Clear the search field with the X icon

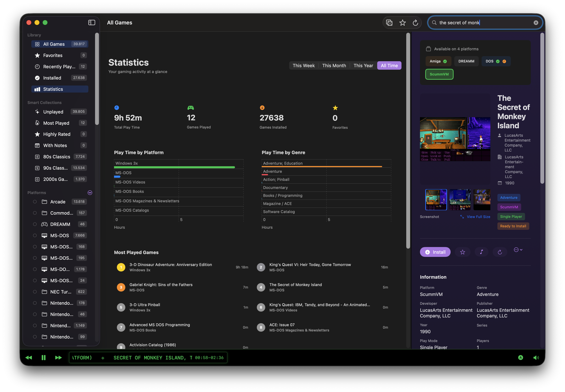(x=536, y=22)
